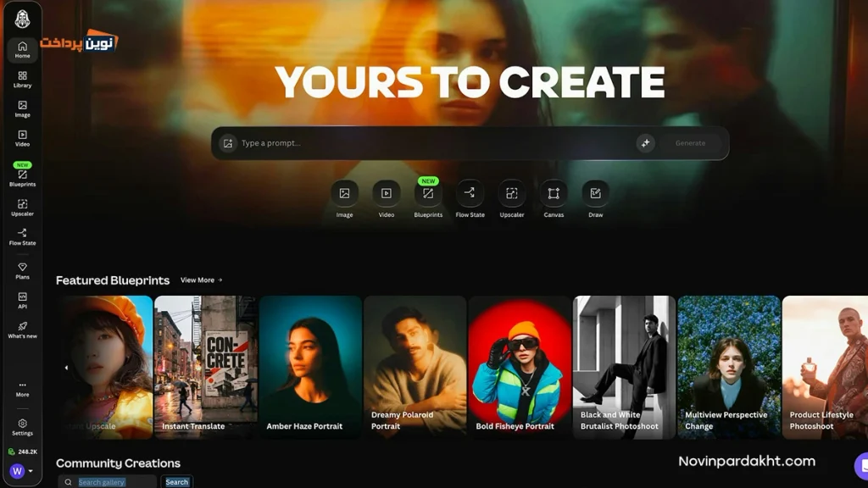The image size is (868, 488).
Task: Click the image upload icon in prompt box
Action: [227, 143]
